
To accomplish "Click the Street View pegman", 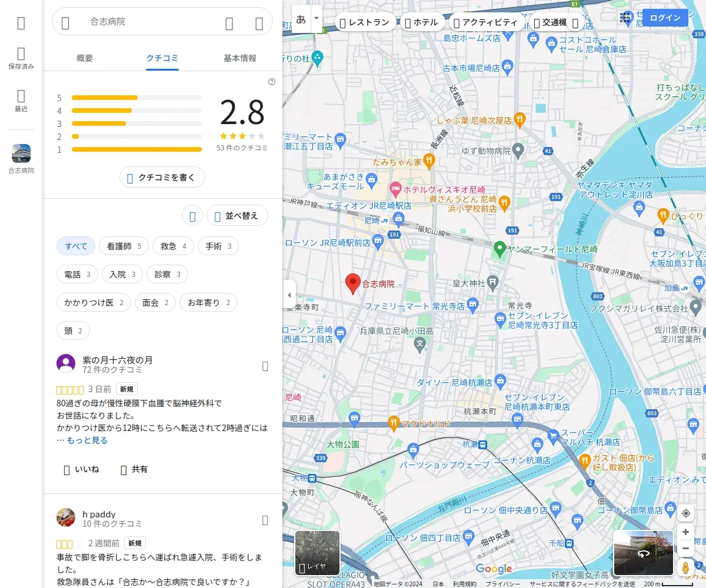I will coord(686,568).
